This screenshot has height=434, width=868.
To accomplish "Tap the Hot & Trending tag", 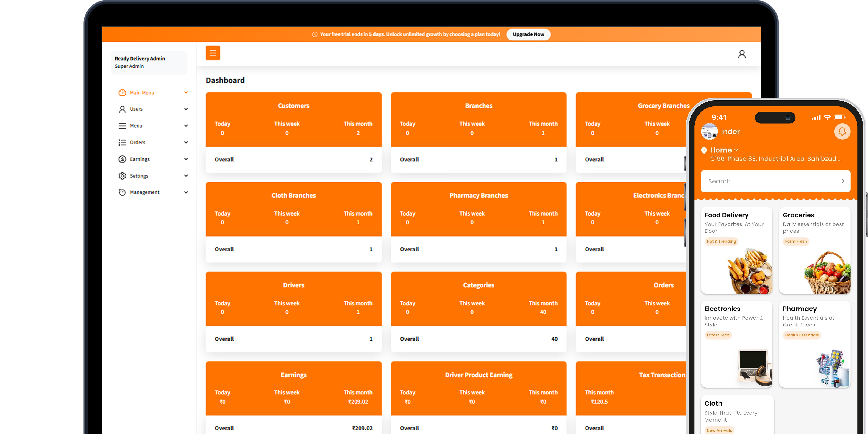I will 721,241.
